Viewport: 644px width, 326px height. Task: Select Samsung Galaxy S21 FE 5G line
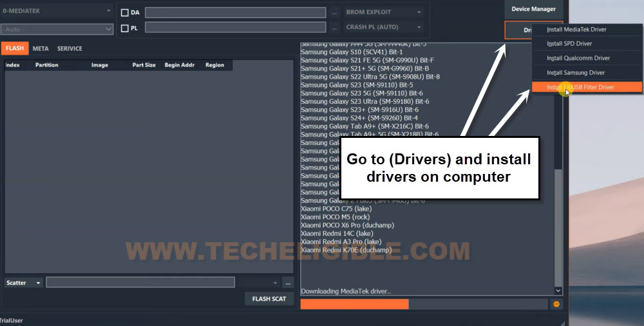[x=367, y=61]
